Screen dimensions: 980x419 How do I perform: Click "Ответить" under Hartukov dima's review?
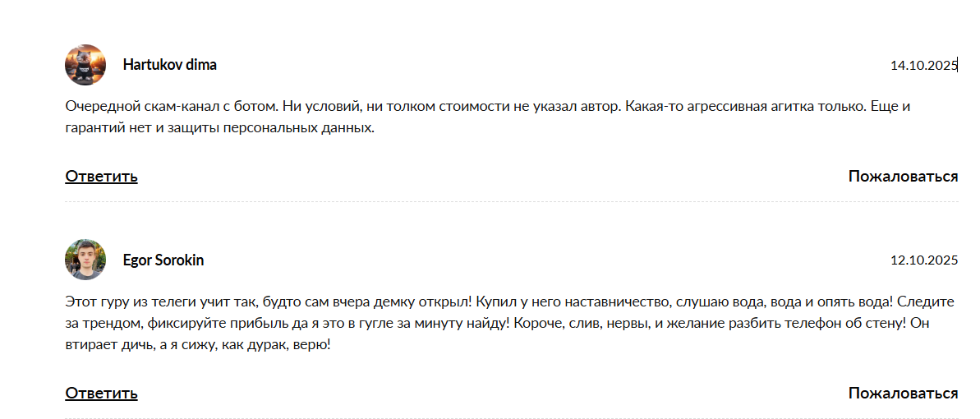click(101, 176)
